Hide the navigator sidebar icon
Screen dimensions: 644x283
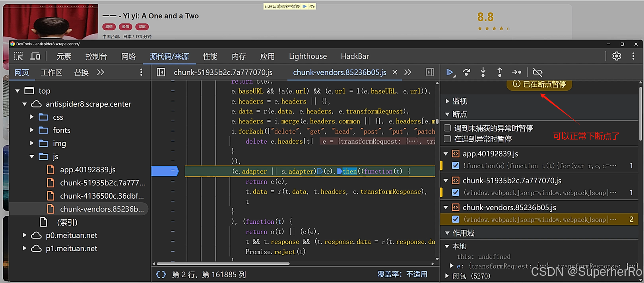(161, 72)
